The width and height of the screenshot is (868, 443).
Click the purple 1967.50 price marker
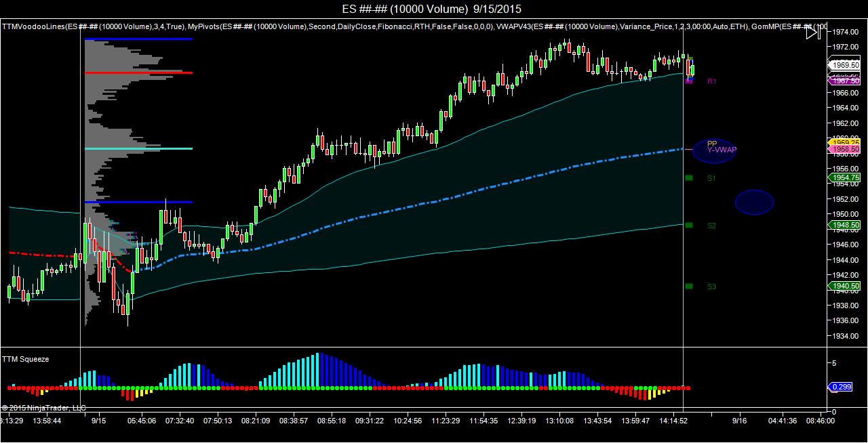[844, 81]
